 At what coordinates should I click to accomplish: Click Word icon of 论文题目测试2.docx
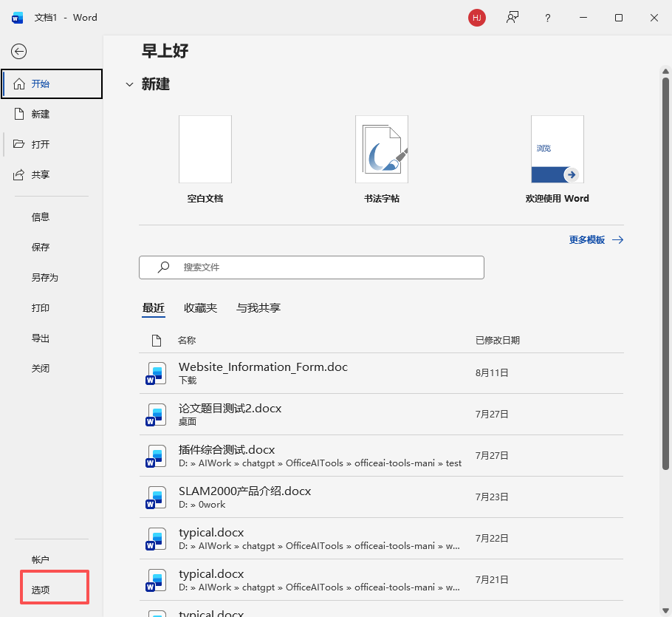(x=156, y=415)
